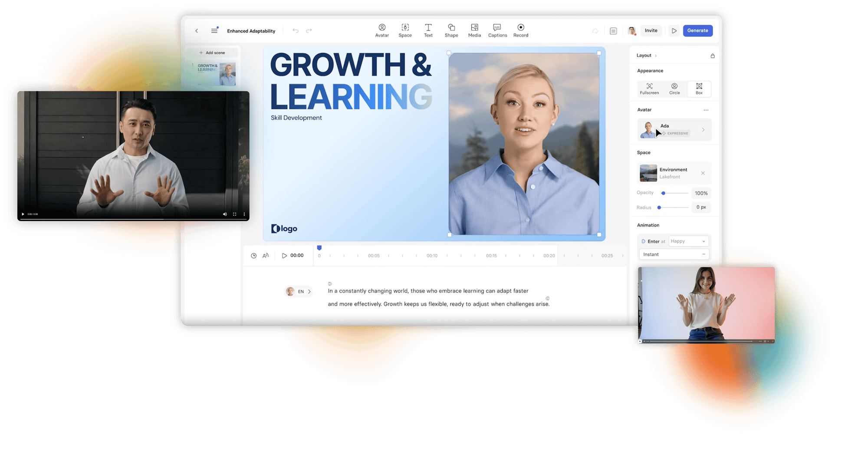Image resolution: width=868 pixels, height=468 pixels.
Task: Open the Captions tool
Action: tap(497, 30)
